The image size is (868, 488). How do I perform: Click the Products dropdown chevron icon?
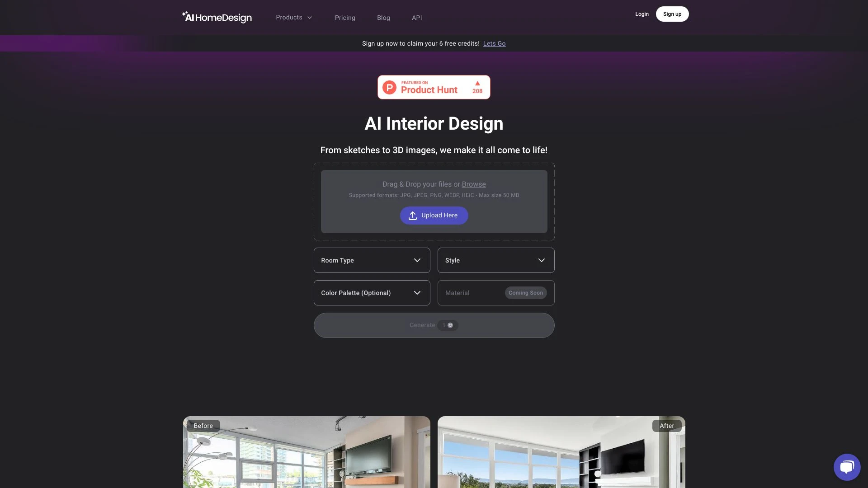pos(308,17)
